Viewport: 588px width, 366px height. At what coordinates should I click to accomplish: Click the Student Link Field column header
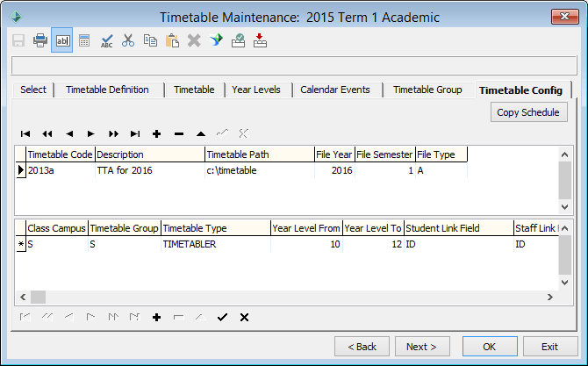tap(459, 228)
